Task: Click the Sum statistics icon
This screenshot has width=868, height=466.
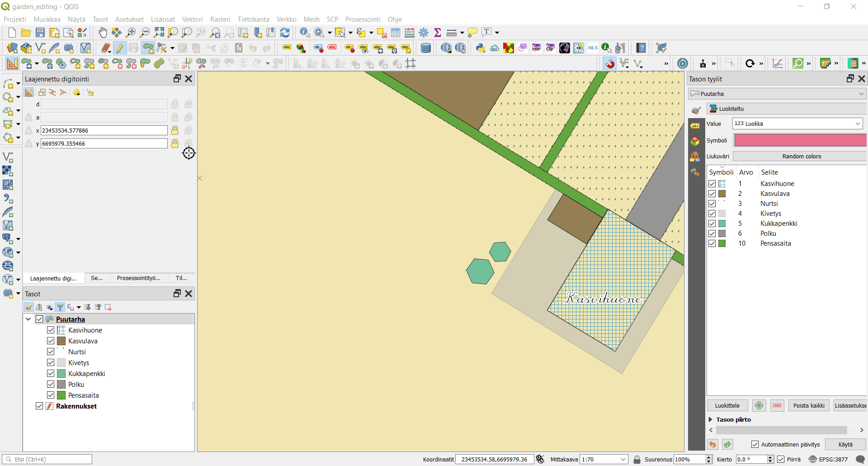Action: point(438,33)
